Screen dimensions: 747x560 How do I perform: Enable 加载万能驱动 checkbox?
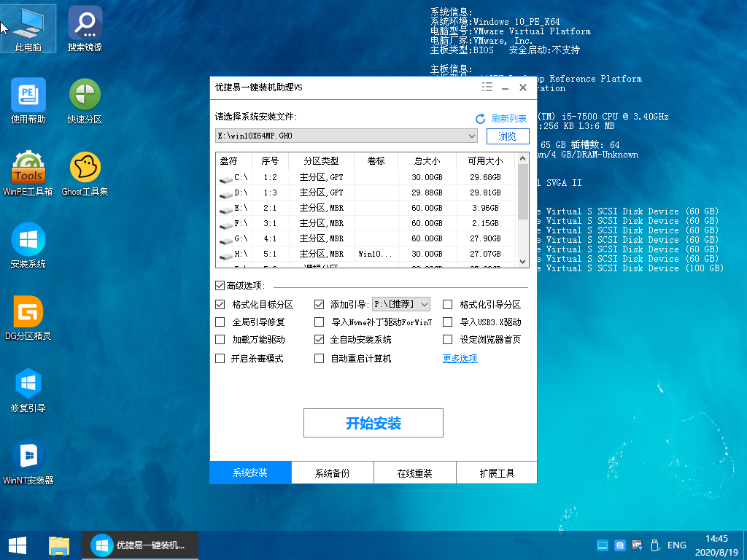(x=220, y=340)
